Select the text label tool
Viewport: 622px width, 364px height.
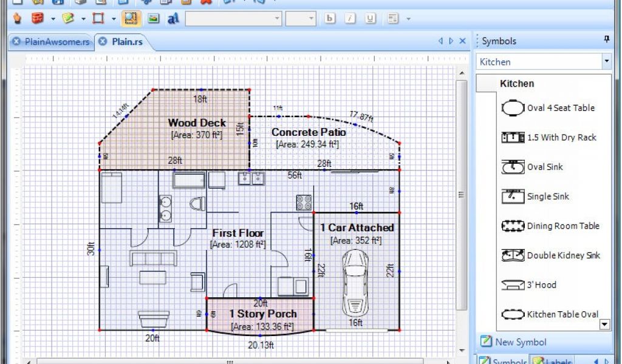(173, 18)
